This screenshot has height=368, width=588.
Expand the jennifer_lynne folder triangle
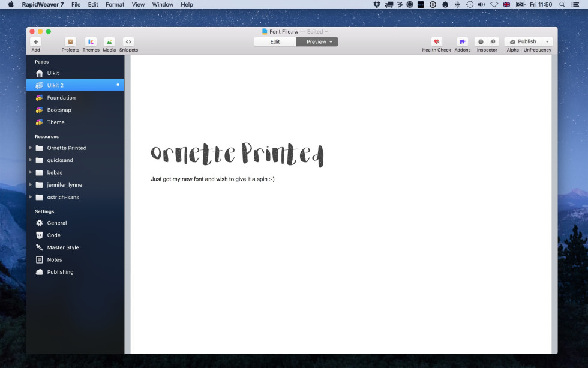point(31,184)
